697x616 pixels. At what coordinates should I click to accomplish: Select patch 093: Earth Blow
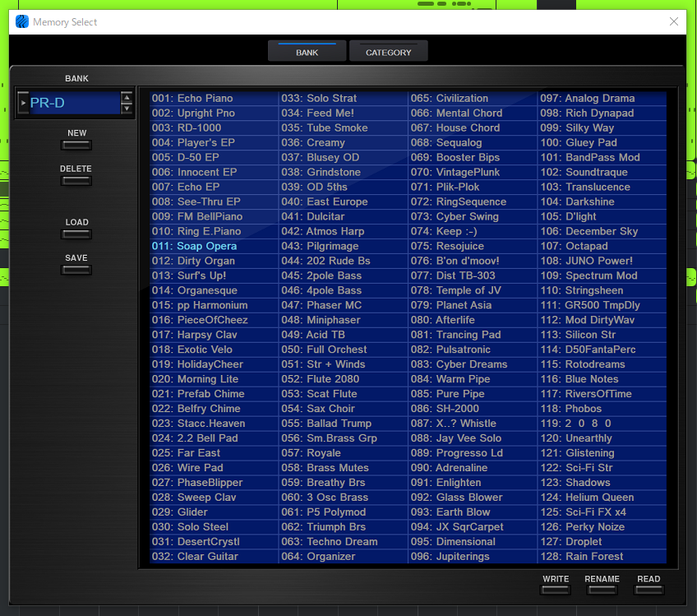tap(473, 512)
